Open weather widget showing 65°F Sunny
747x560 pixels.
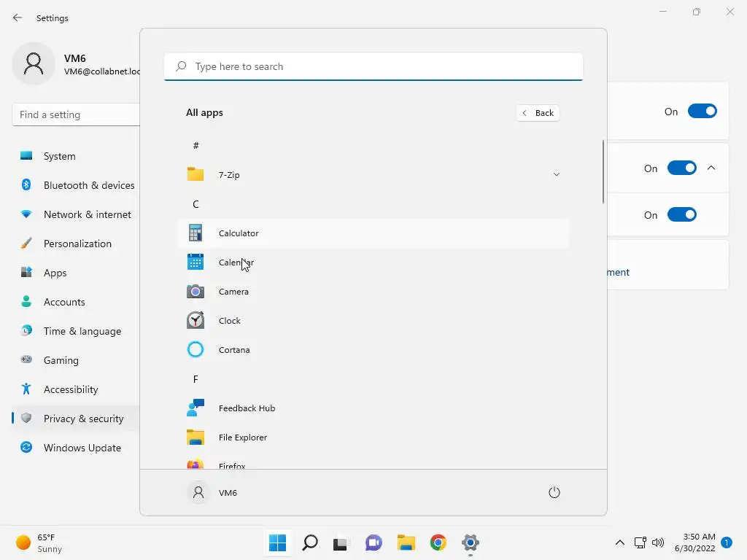tap(39, 542)
